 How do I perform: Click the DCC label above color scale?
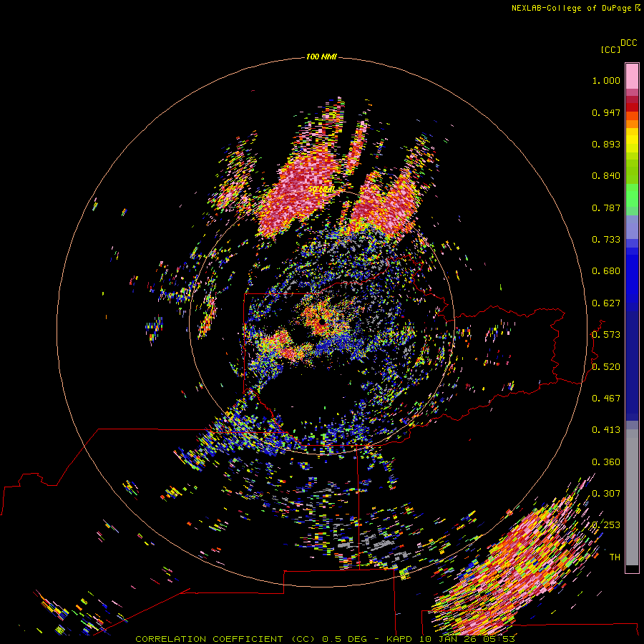click(x=629, y=43)
